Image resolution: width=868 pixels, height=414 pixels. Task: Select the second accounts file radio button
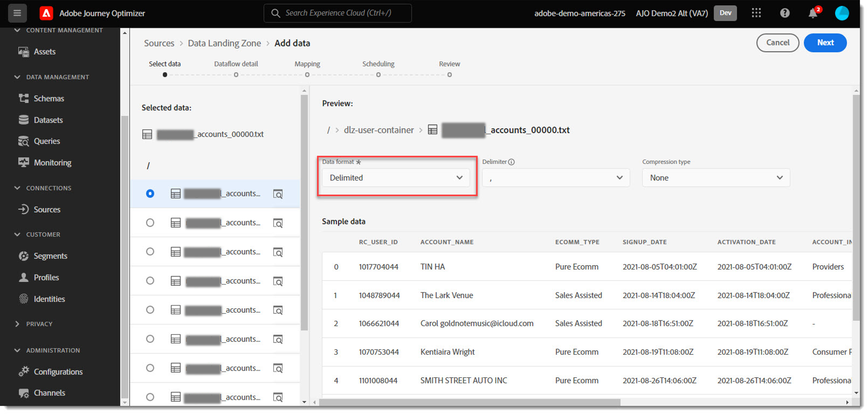pyautogui.click(x=150, y=223)
